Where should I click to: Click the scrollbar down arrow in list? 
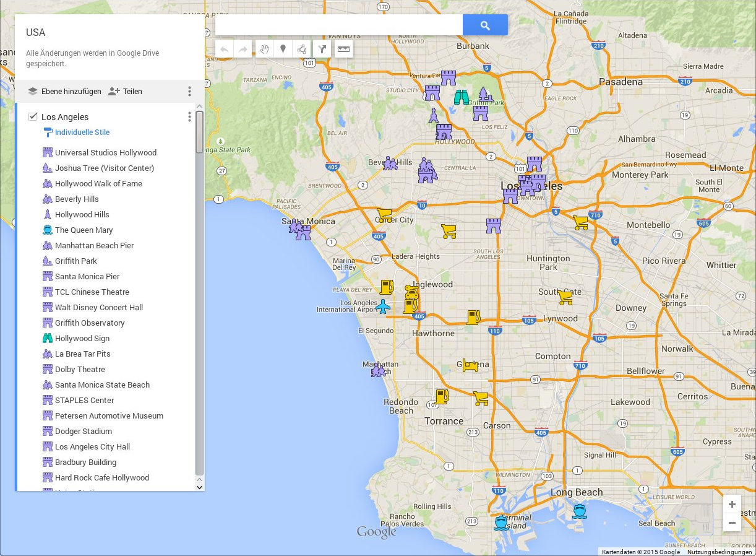(x=199, y=487)
